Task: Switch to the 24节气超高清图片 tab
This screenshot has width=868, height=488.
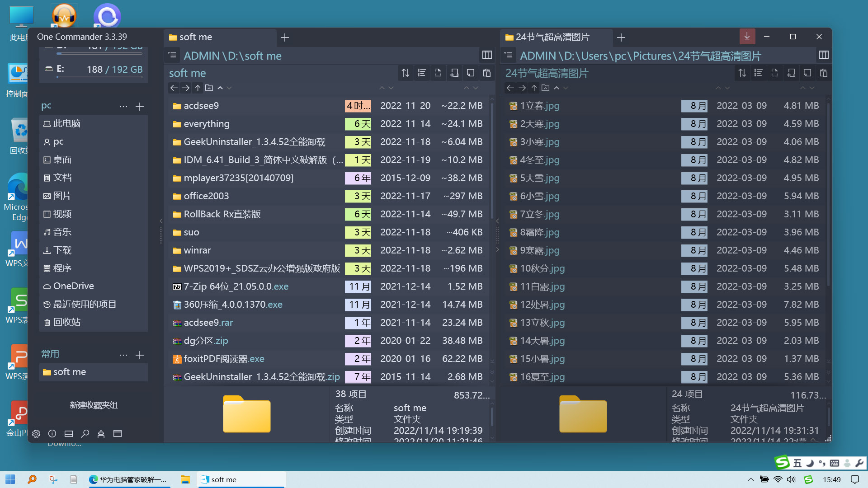Action: tap(552, 37)
